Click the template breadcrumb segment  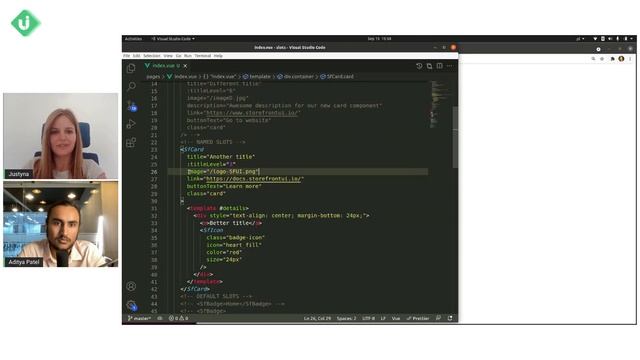tap(257, 76)
